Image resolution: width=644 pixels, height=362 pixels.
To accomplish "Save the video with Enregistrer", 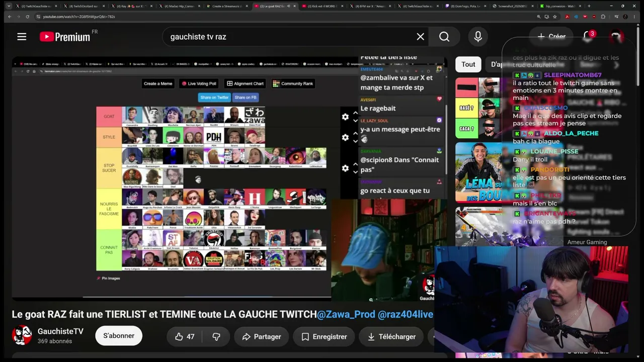I will pyautogui.click(x=325, y=336).
